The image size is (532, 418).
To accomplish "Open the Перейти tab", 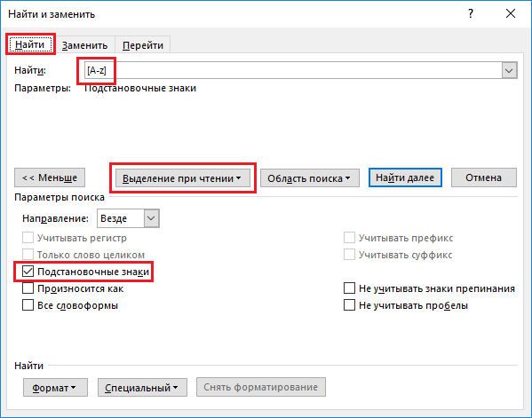I will pos(142,45).
